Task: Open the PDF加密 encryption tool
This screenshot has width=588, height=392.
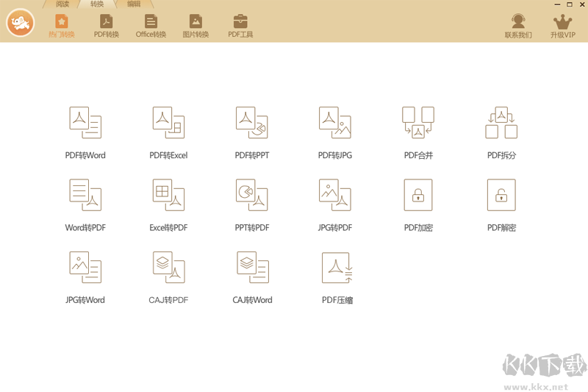Action: tap(418, 195)
